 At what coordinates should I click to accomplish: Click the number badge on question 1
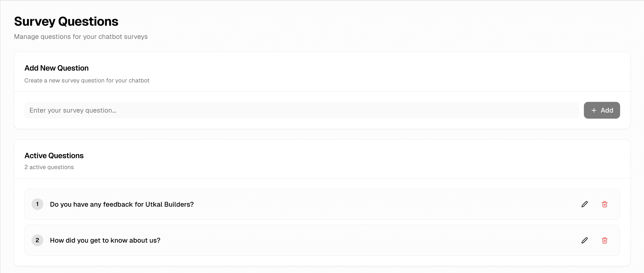38,204
